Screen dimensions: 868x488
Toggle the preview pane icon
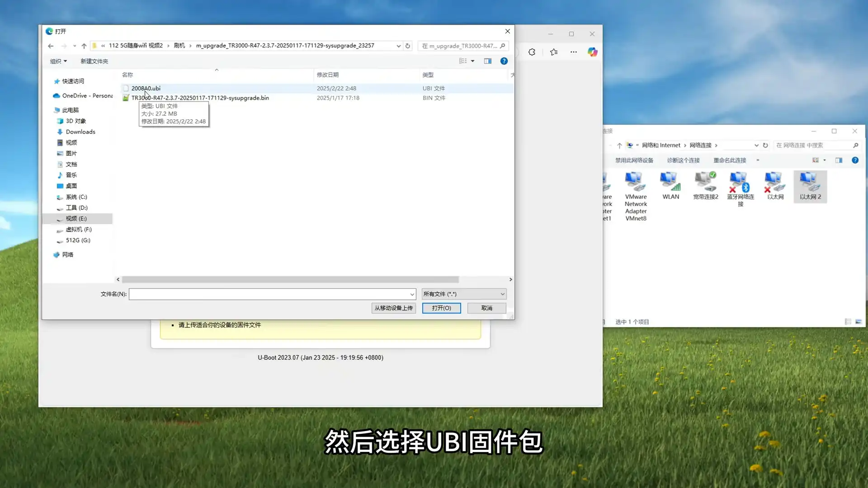(x=487, y=61)
